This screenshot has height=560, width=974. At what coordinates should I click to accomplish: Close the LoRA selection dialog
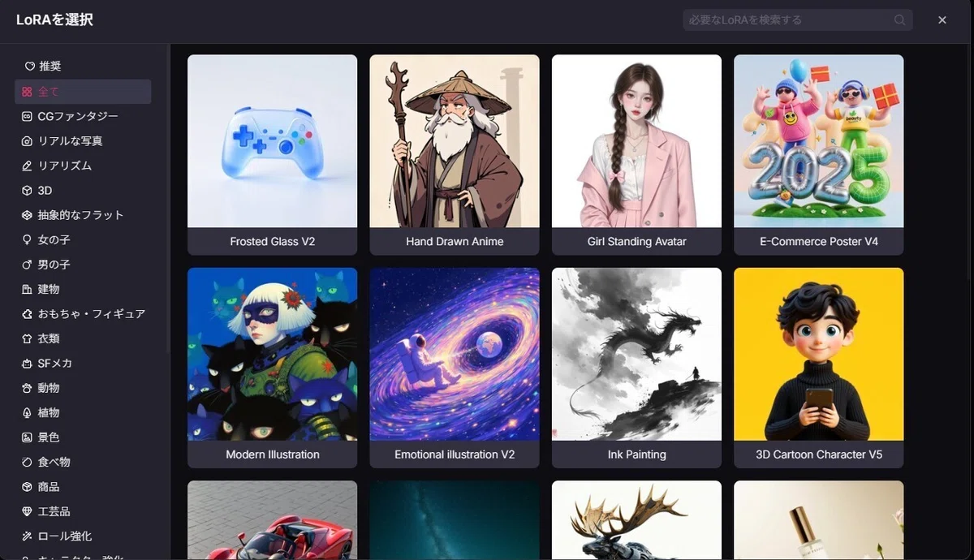(942, 20)
